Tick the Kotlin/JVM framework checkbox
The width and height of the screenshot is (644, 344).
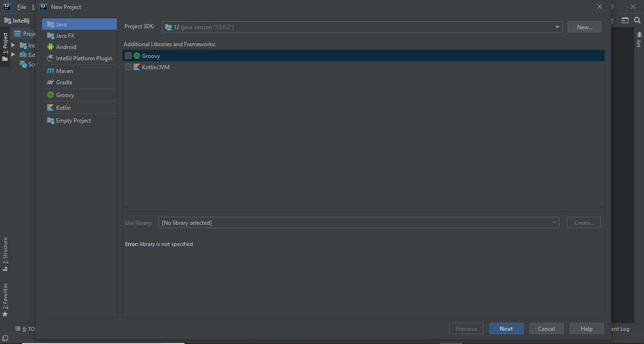[x=128, y=67]
